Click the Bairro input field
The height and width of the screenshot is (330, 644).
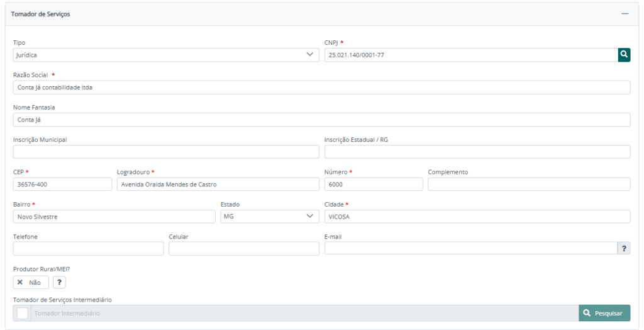[x=114, y=216]
